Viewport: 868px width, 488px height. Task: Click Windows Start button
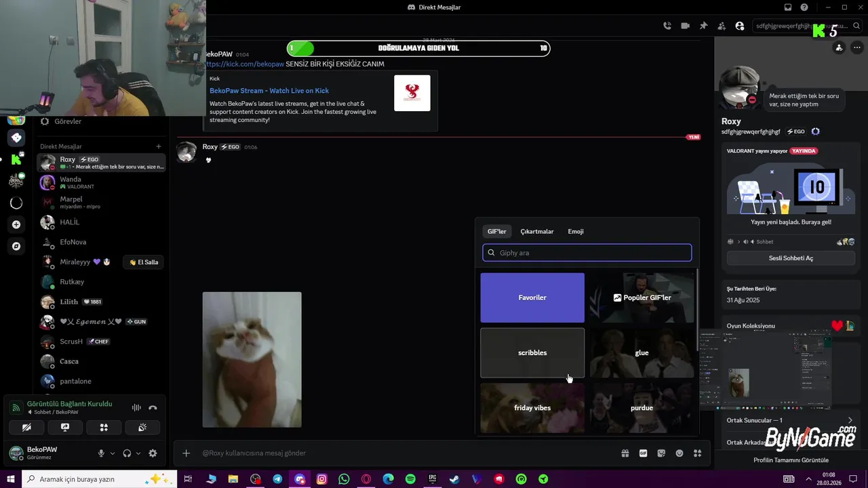click(x=11, y=479)
